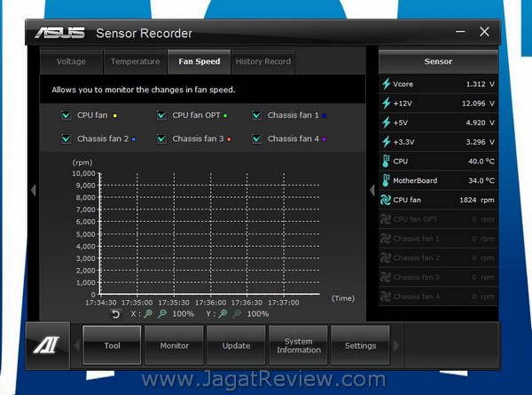The image size is (532, 395).
Task: Collapse the graph panel with left arrow
Action: [x=34, y=190]
